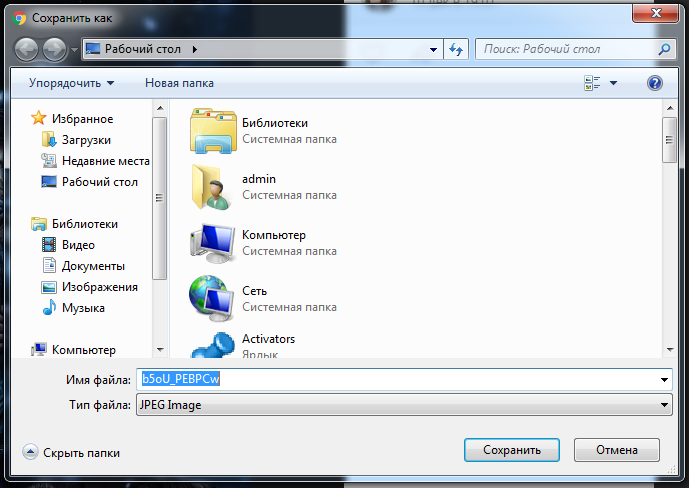Open the Упорядочить menu
The image size is (689, 488).
click(71, 83)
